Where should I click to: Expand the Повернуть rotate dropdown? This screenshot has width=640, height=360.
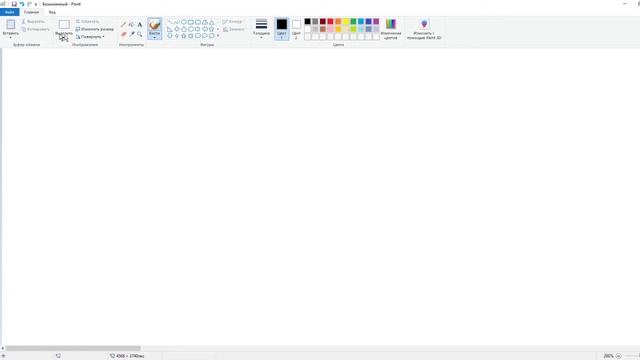click(90, 37)
